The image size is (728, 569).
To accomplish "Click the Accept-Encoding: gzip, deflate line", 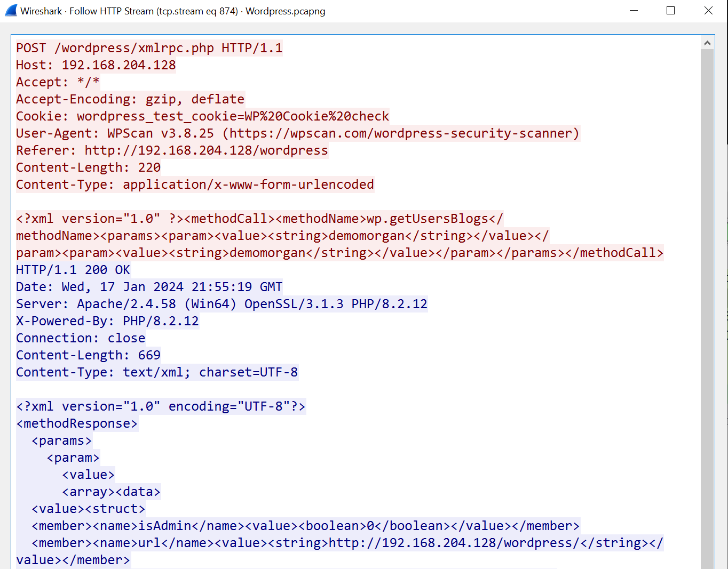I will coord(130,99).
